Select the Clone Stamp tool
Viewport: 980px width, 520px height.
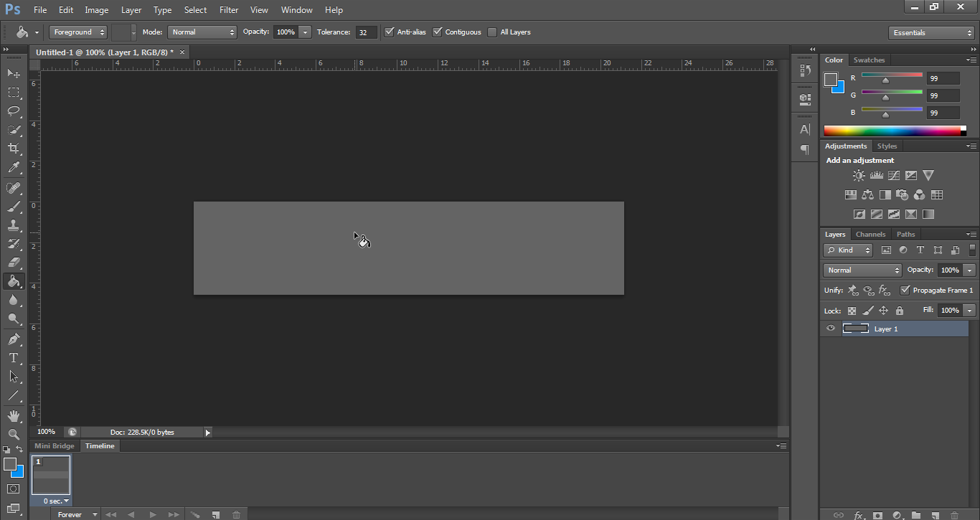pyautogui.click(x=14, y=225)
